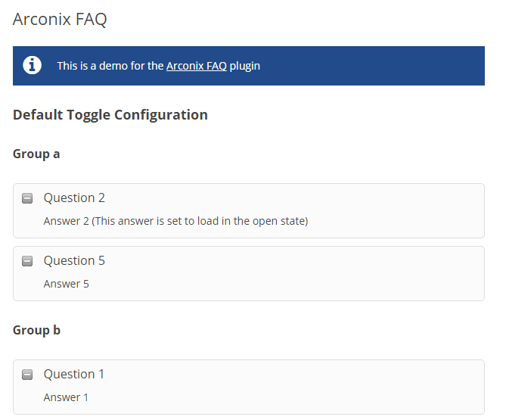Collapse Question 2 using its minus icon

(x=27, y=198)
